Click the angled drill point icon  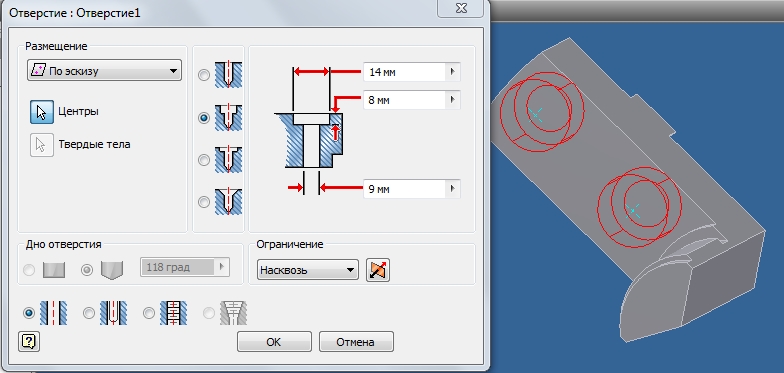pyautogui.click(x=112, y=270)
